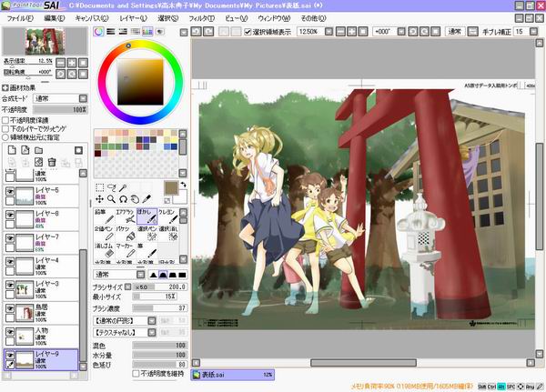Screen dimensions: 546x392
Task: Show the color wheel panel
Action: 98,32
